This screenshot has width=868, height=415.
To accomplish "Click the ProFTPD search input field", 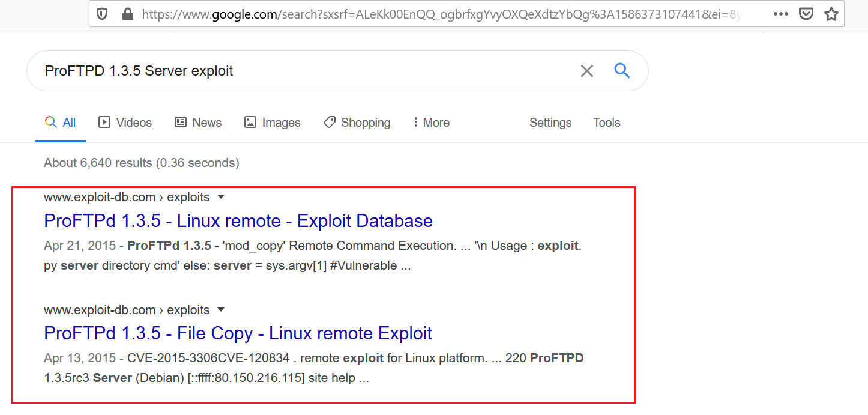I will 300,71.
